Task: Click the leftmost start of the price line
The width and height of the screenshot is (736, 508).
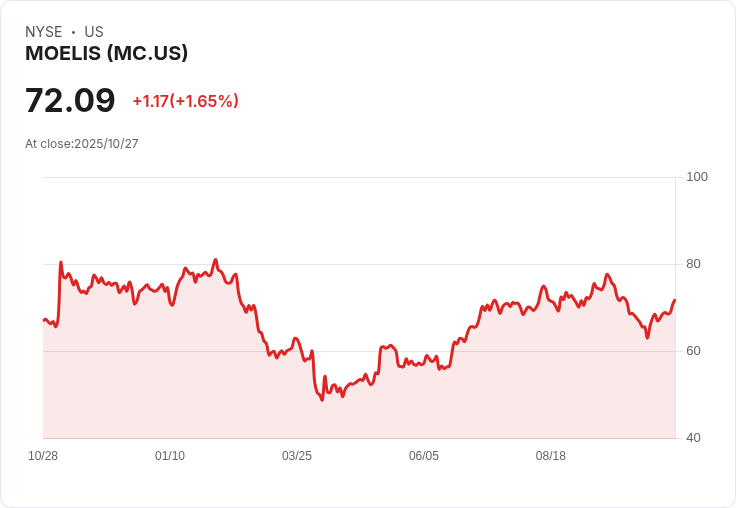Action: click(x=44, y=320)
